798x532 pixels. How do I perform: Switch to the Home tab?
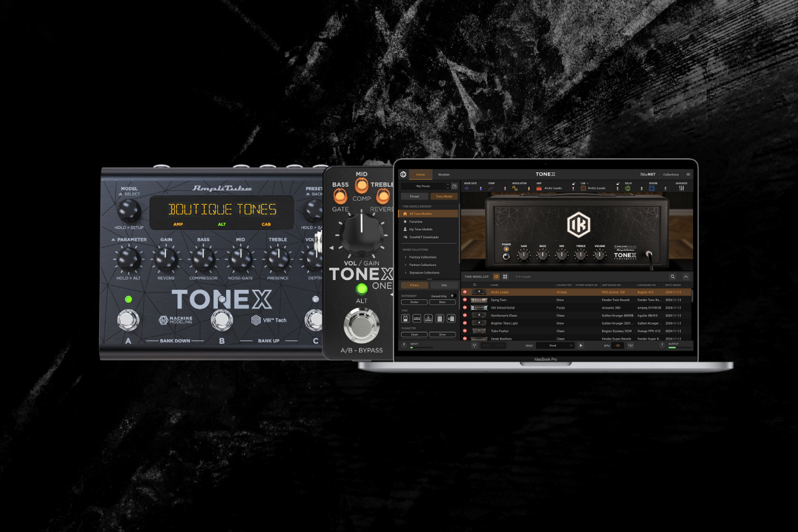420,174
